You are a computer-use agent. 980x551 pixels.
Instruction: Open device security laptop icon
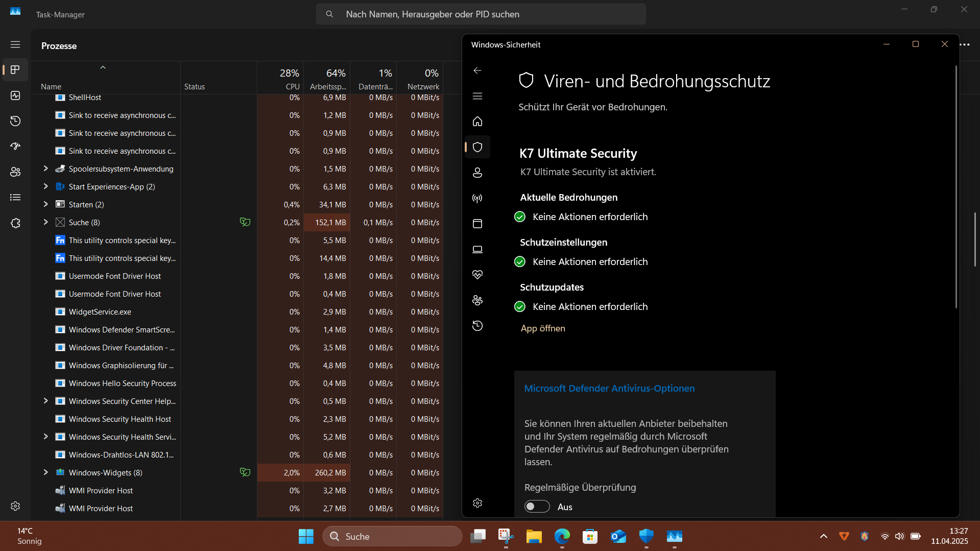(x=477, y=249)
